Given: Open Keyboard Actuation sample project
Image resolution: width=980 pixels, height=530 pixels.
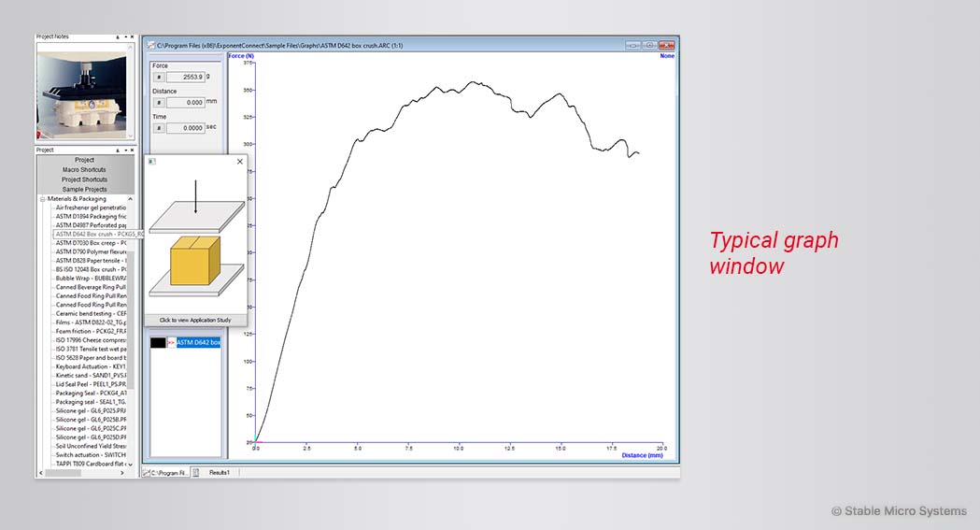Looking at the screenshot, I should (x=91, y=366).
